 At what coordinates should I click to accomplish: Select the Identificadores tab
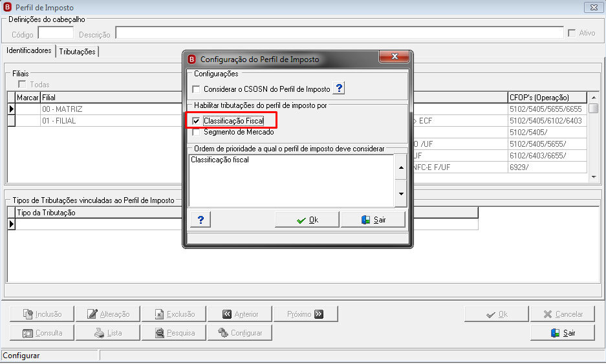point(29,50)
